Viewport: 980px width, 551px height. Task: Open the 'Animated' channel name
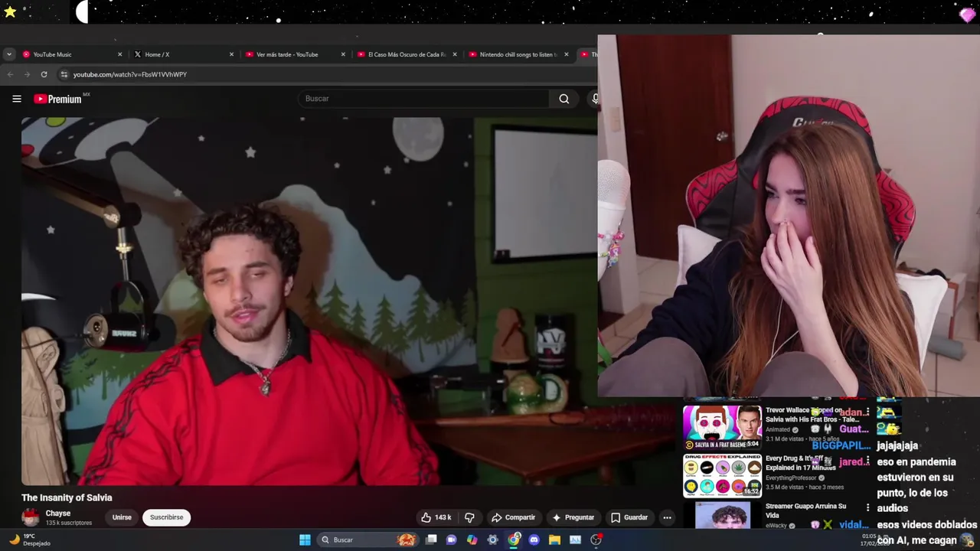(778, 430)
